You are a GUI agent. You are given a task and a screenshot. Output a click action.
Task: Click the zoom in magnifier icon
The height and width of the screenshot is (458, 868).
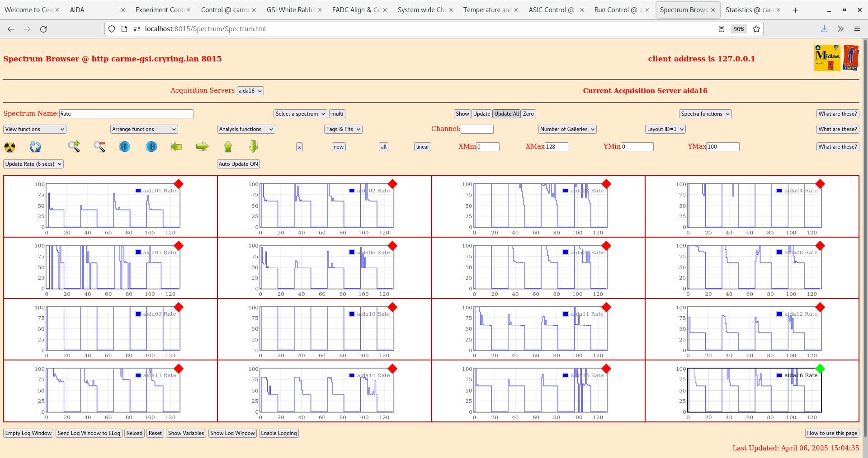[x=74, y=146]
